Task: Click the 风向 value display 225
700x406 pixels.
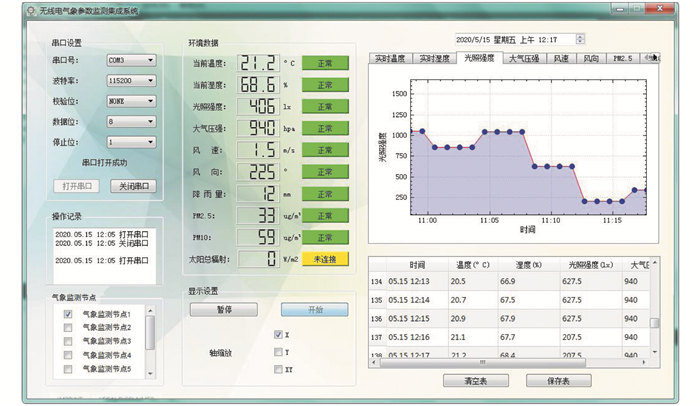Action: (x=258, y=172)
